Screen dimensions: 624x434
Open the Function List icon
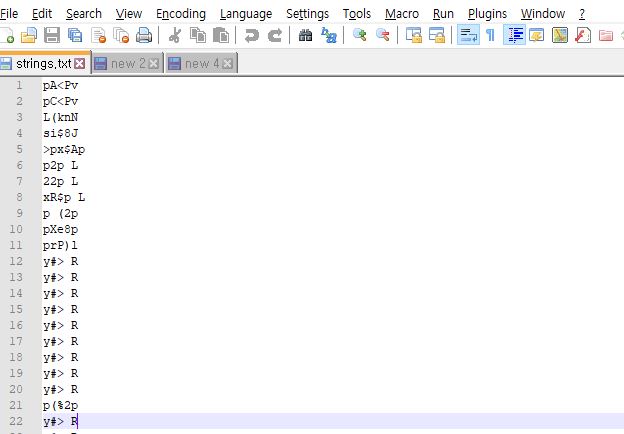(x=583, y=35)
